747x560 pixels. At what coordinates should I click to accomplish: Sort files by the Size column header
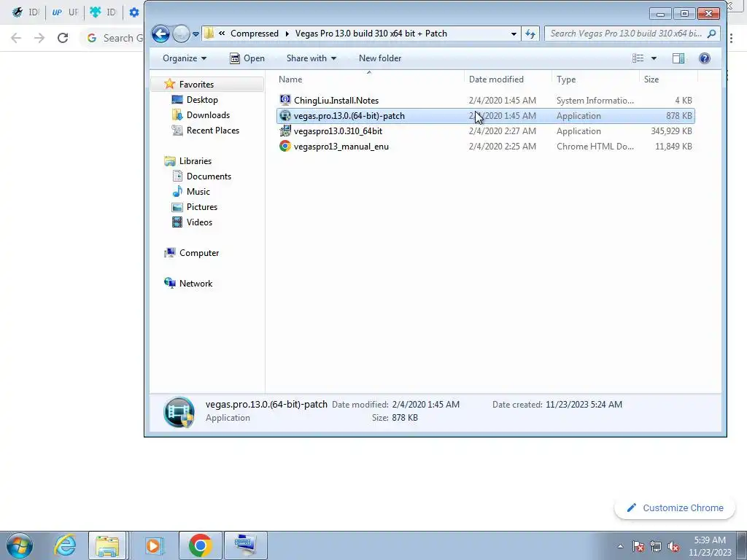668,79
